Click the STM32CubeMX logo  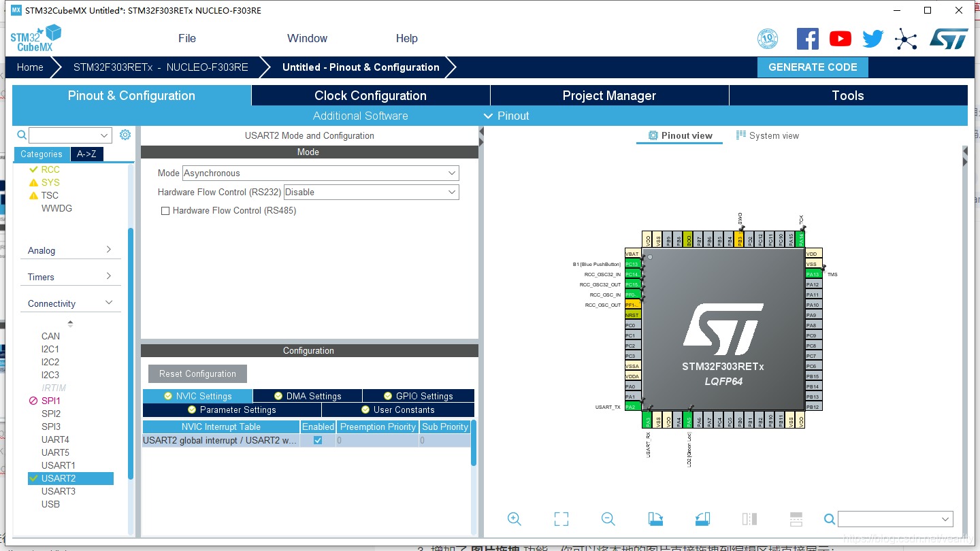point(35,39)
